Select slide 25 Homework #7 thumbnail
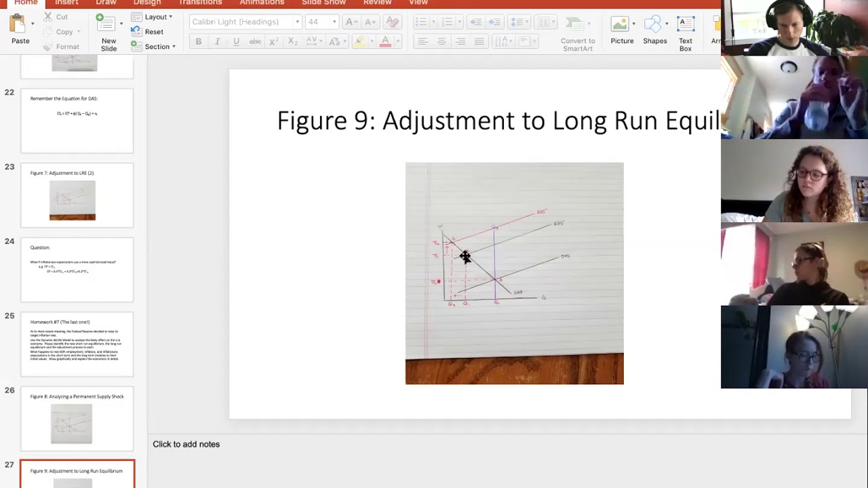This screenshot has width=868, height=488. [77, 344]
